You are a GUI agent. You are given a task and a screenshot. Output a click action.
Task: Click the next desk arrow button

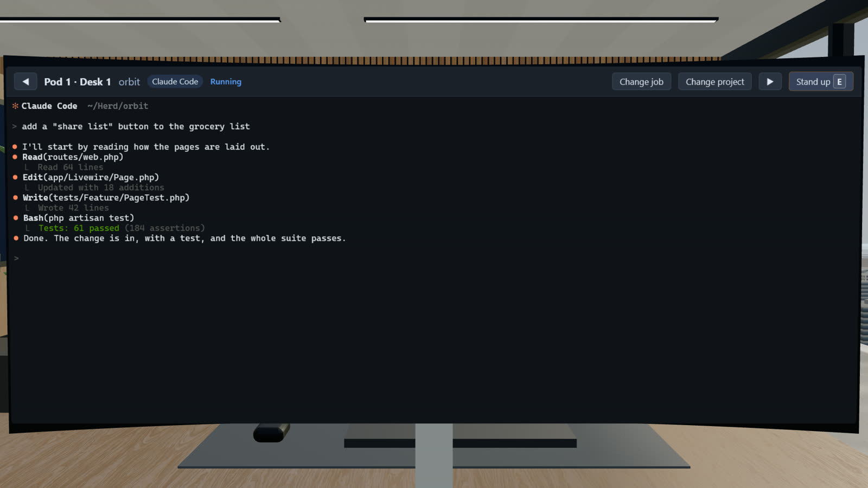click(770, 82)
